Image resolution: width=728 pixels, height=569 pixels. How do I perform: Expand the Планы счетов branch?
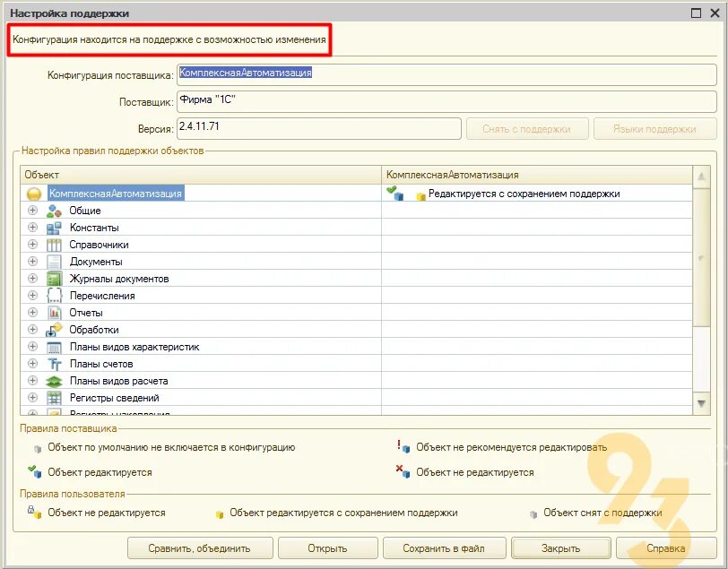coord(32,364)
